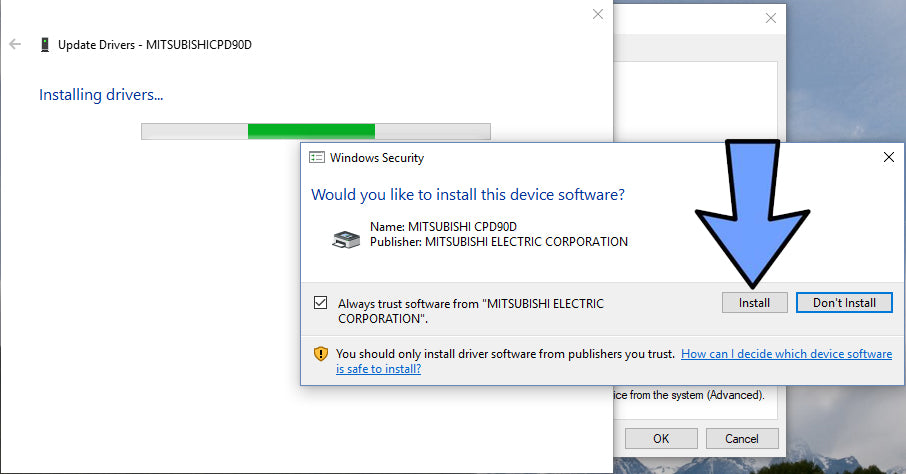Go back using the Update Drivers arrow

pyautogui.click(x=15, y=45)
